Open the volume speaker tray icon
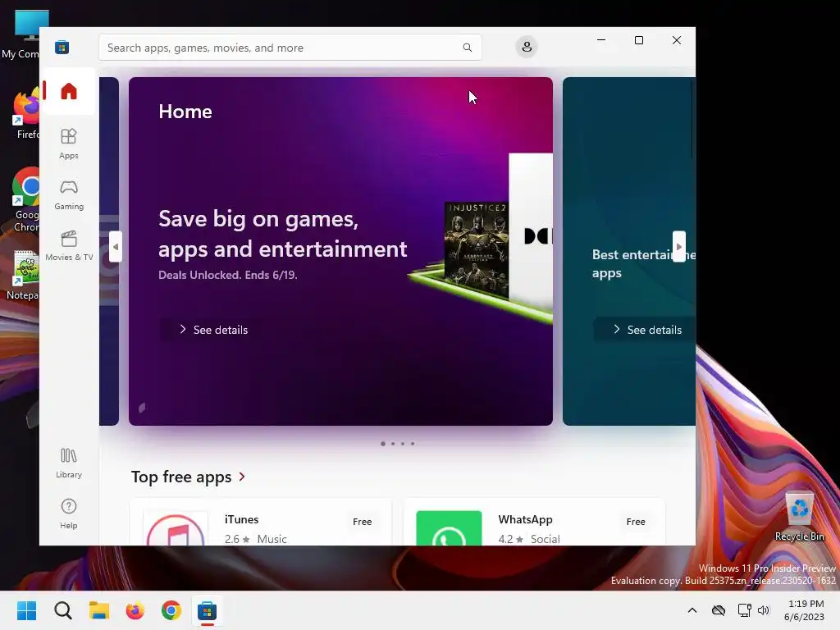The image size is (840, 630). click(x=764, y=610)
